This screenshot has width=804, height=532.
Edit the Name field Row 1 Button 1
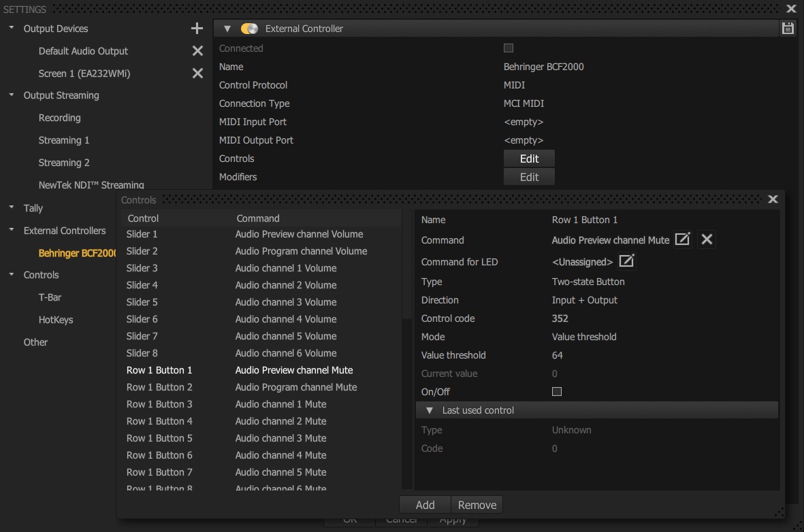click(x=585, y=220)
